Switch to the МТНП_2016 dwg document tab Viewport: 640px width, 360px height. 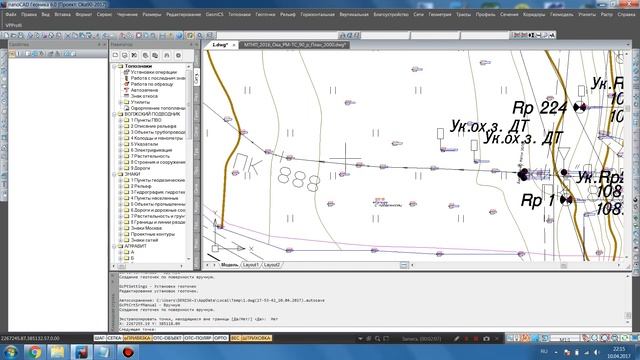[x=295, y=45]
